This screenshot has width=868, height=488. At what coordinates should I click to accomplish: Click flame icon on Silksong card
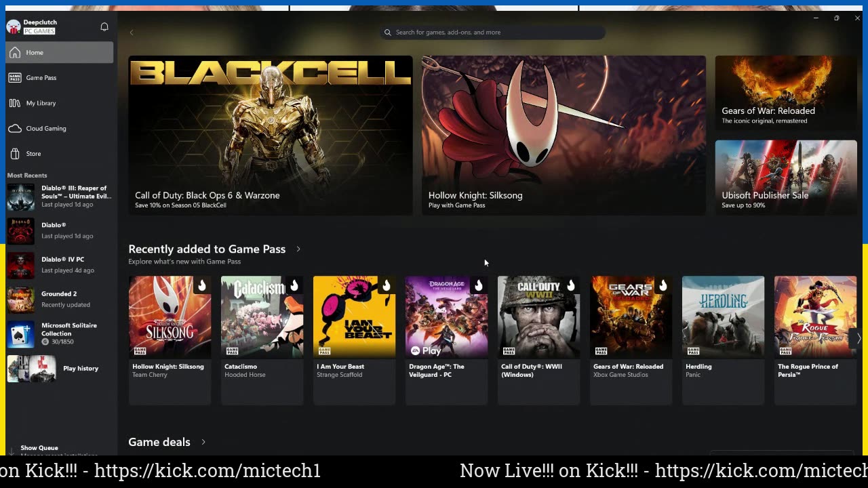pyautogui.click(x=201, y=286)
